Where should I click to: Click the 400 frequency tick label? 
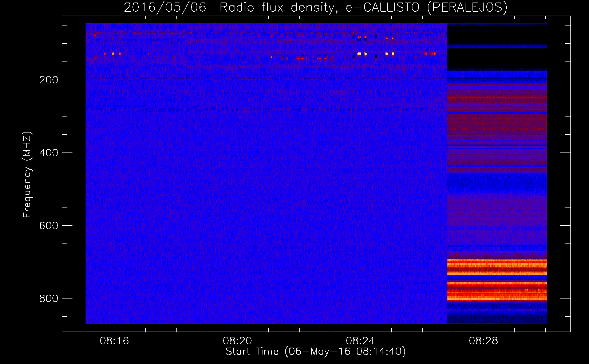49,153
